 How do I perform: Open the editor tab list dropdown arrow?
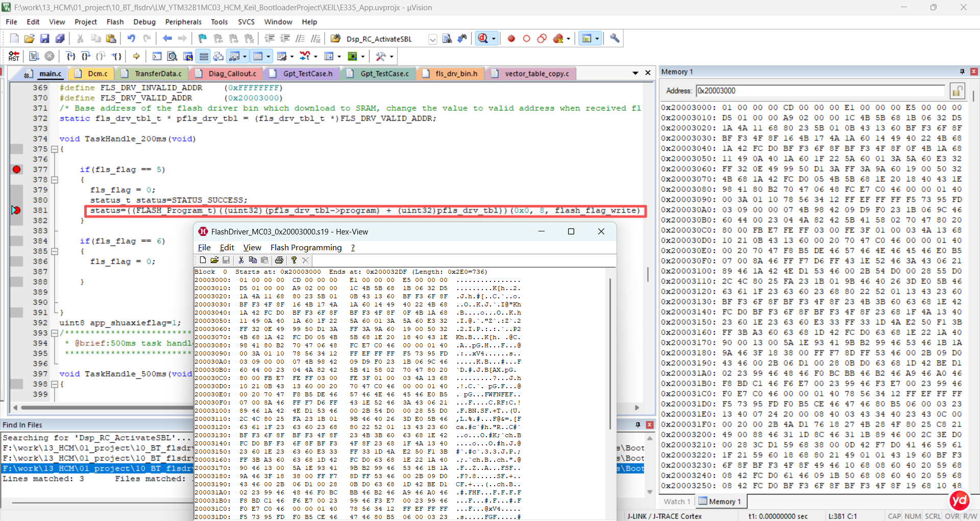pos(635,73)
